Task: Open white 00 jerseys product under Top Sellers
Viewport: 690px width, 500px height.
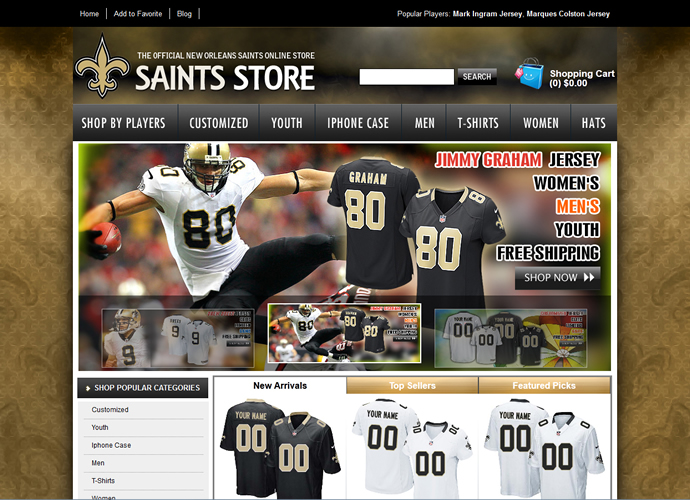Action: [x=412, y=448]
